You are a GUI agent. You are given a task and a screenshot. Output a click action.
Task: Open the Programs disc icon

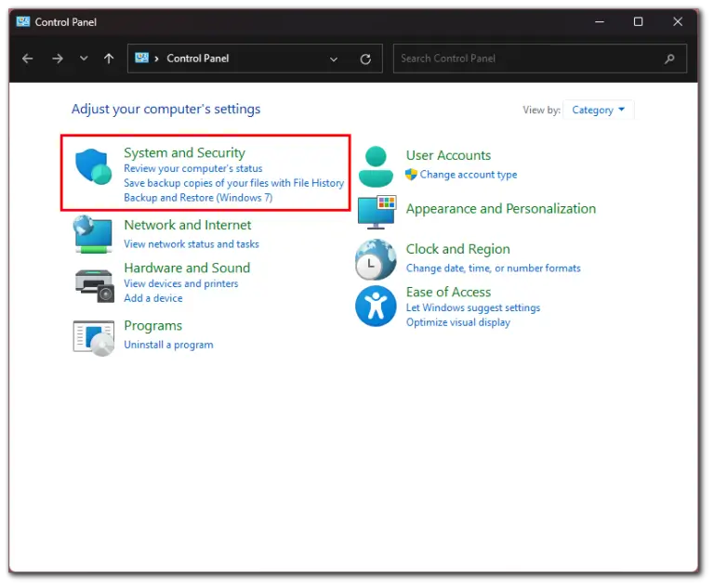[94, 338]
